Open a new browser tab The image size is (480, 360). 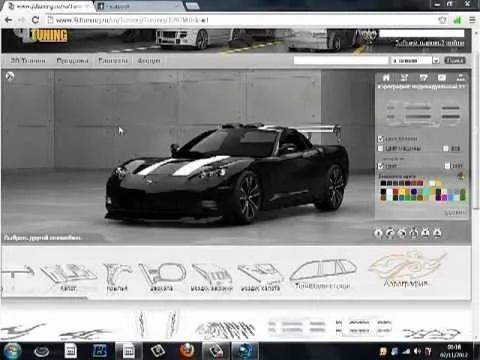point(192,5)
